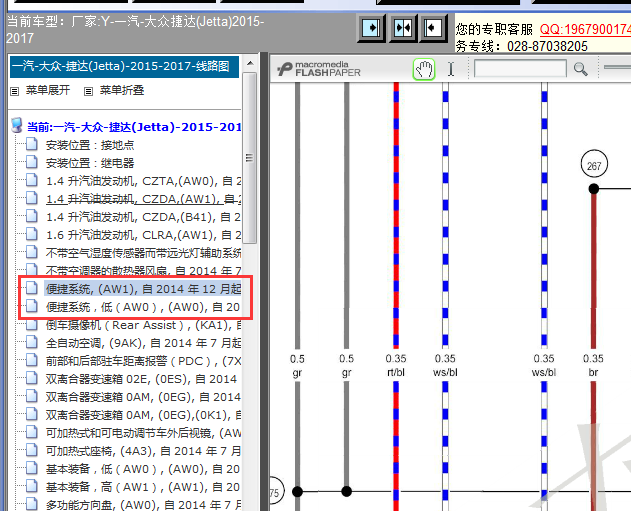Select the FlashPaper hand pan tool
The height and width of the screenshot is (511, 631).
point(424,69)
